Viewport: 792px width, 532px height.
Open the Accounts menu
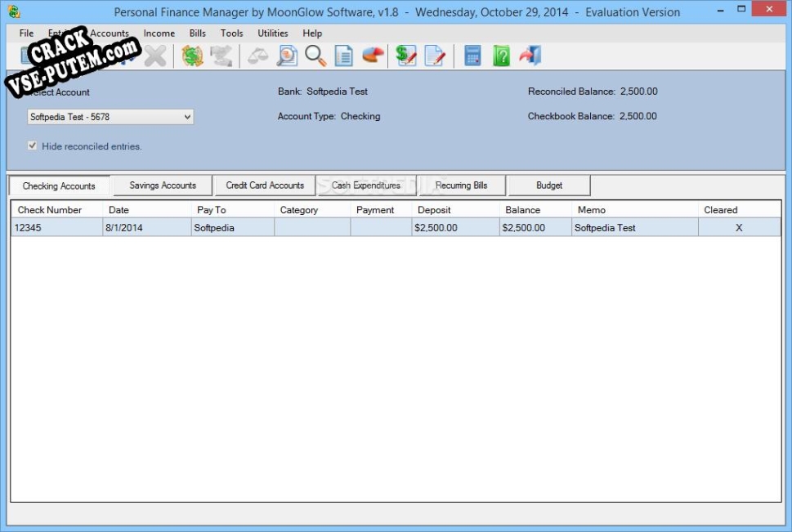[x=110, y=34]
